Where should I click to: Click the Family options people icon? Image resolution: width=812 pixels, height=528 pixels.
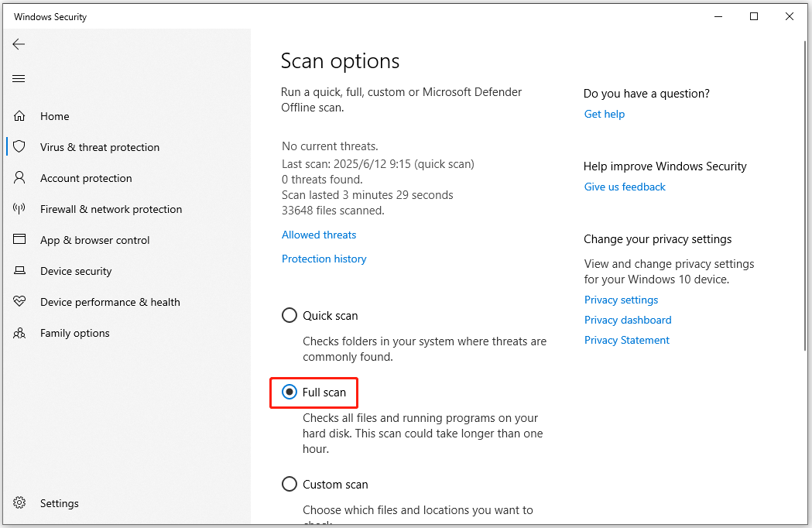[x=19, y=333]
